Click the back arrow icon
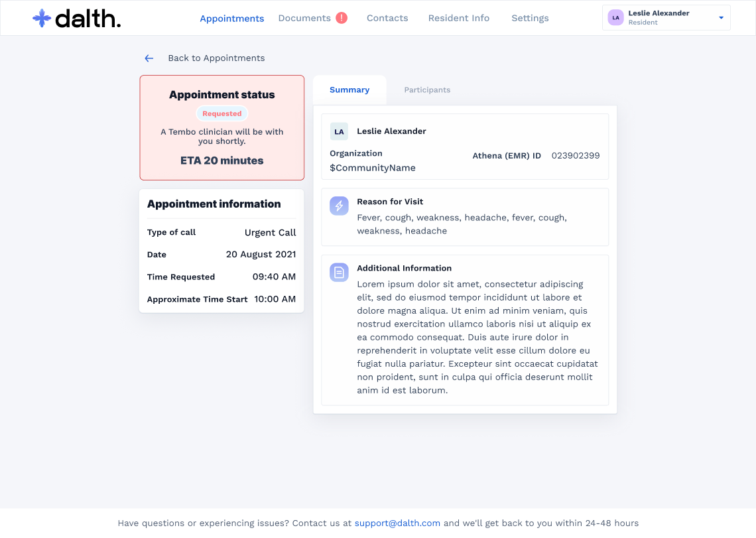756x538 pixels. (x=149, y=58)
